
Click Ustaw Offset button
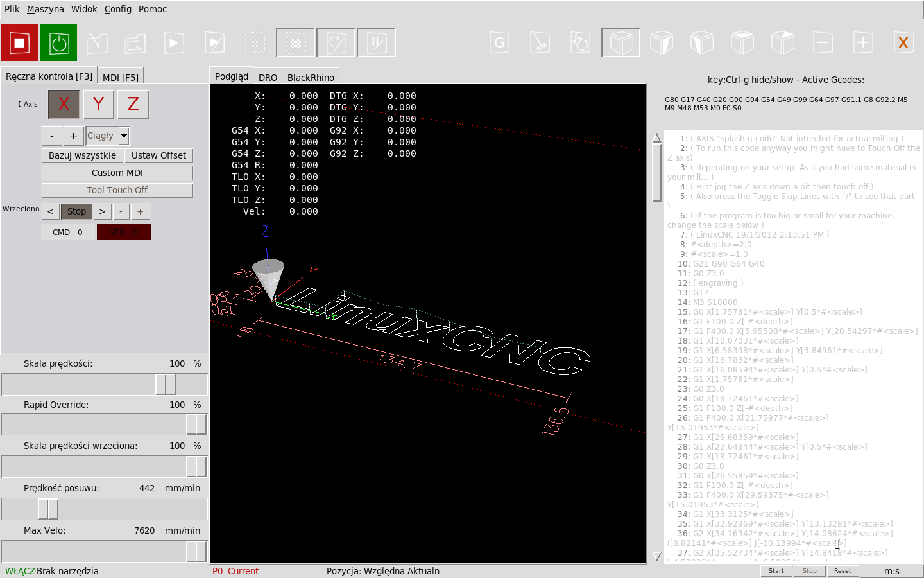pos(158,155)
